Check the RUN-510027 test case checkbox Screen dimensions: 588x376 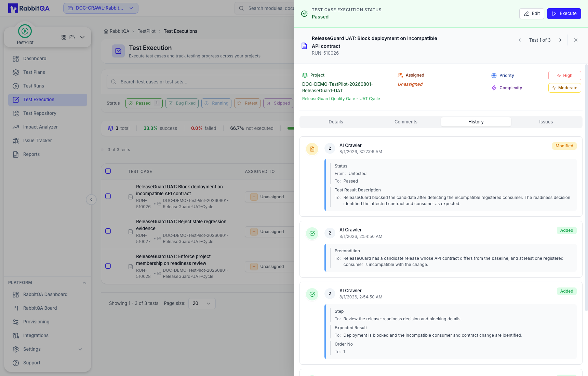click(108, 231)
